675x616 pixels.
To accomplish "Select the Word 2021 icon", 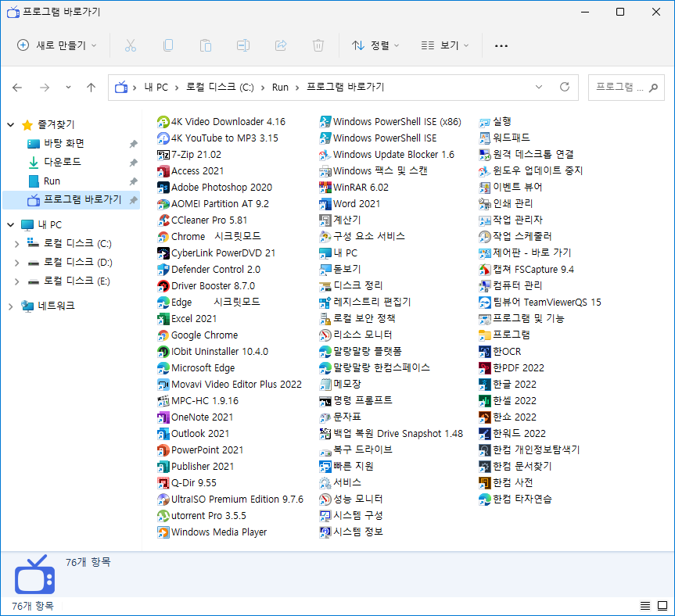I will click(x=325, y=204).
